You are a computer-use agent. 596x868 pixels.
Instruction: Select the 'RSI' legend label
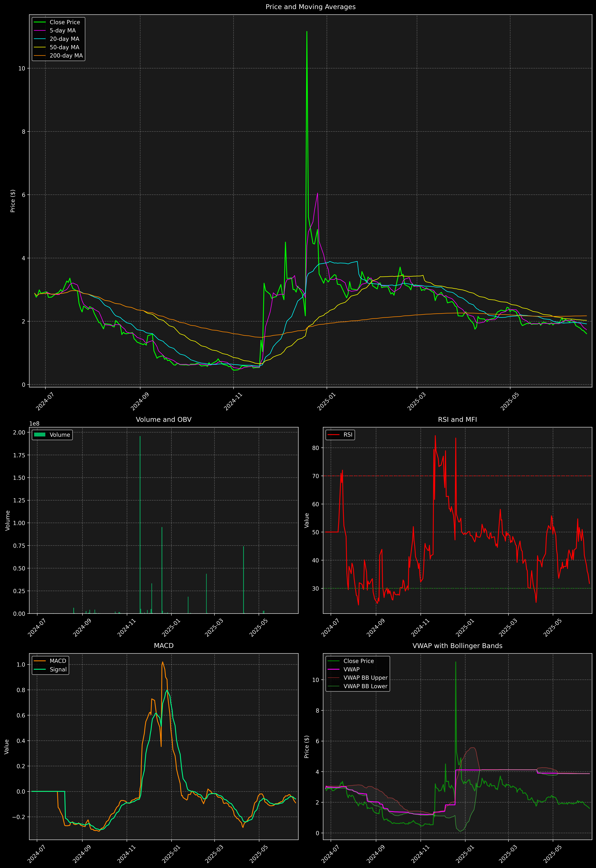pyautogui.click(x=348, y=435)
